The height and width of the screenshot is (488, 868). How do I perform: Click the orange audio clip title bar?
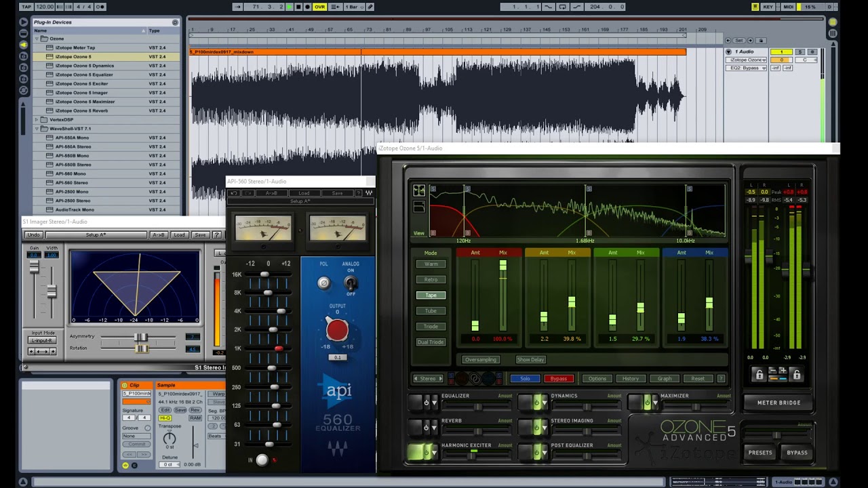[x=437, y=52]
